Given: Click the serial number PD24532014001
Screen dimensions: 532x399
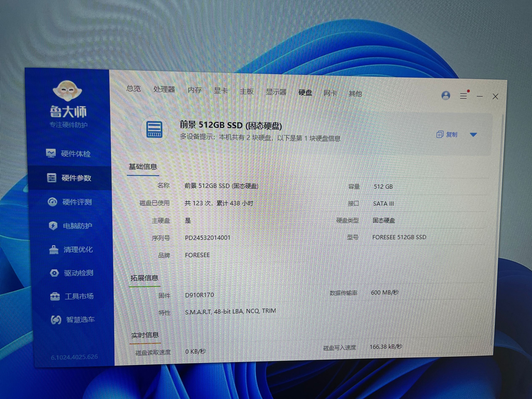Looking at the screenshot, I should click(x=208, y=238).
